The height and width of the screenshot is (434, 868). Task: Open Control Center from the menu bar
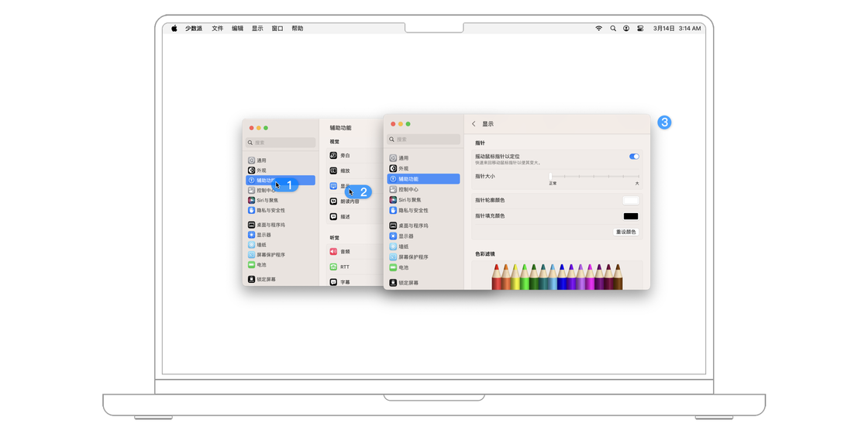click(x=640, y=29)
